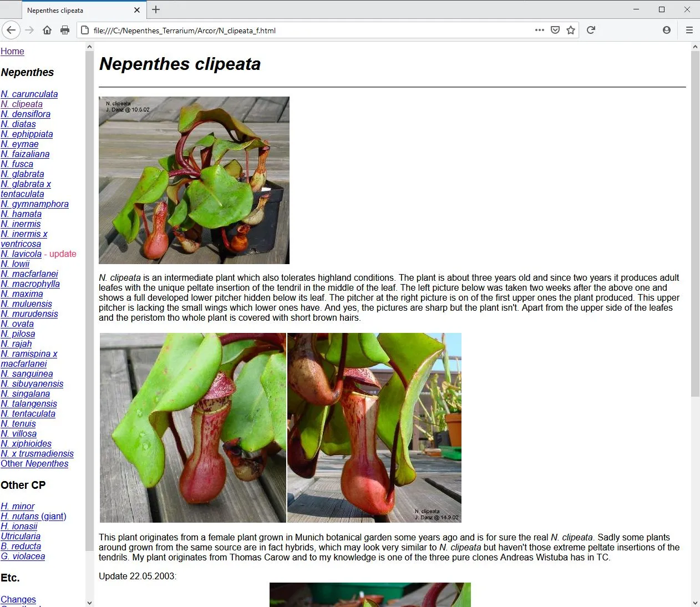Open the N. rajah link in sidebar

click(16, 343)
